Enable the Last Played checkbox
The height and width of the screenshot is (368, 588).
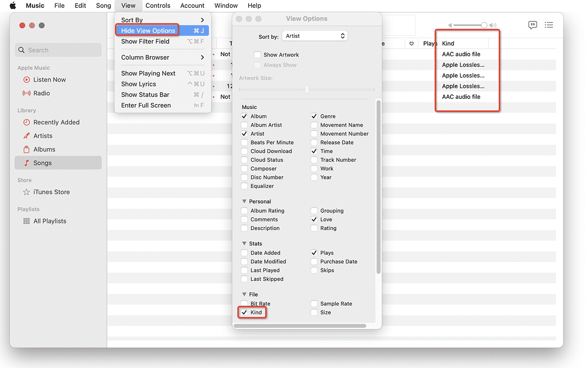[x=244, y=270]
